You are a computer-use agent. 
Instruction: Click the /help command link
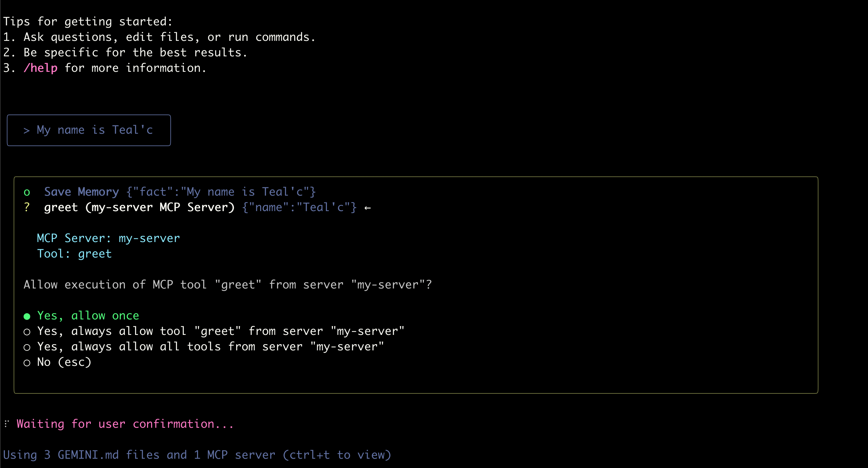(41, 68)
